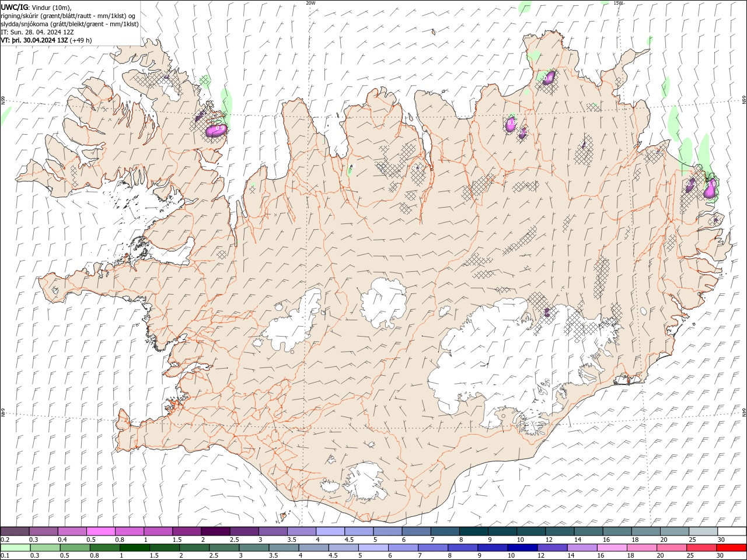
Task: Click the royal blue 8 swatch in rain scale
Action: (463, 548)
